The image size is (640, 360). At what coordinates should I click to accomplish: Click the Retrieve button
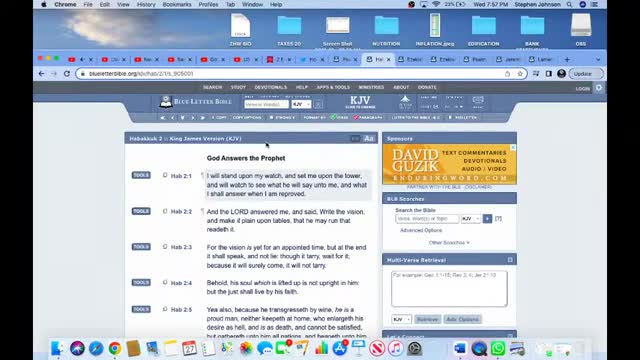[x=427, y=319]
